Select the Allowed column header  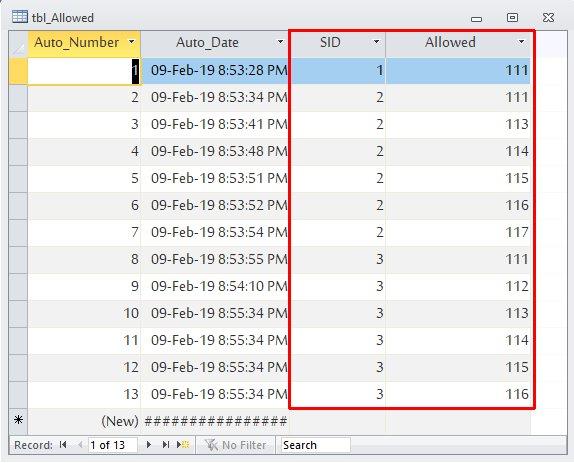click(x=450, y=42)
